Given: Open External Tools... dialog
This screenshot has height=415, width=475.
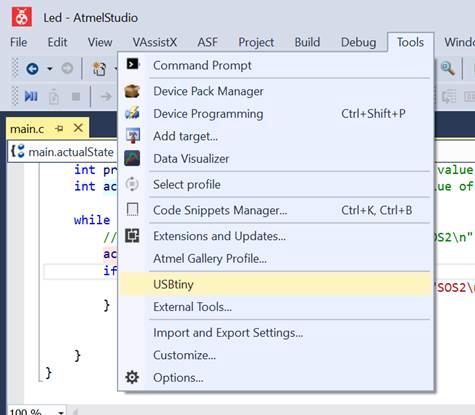Looking at the screenshot, I should pyautogui.click(x=276, y=307).
